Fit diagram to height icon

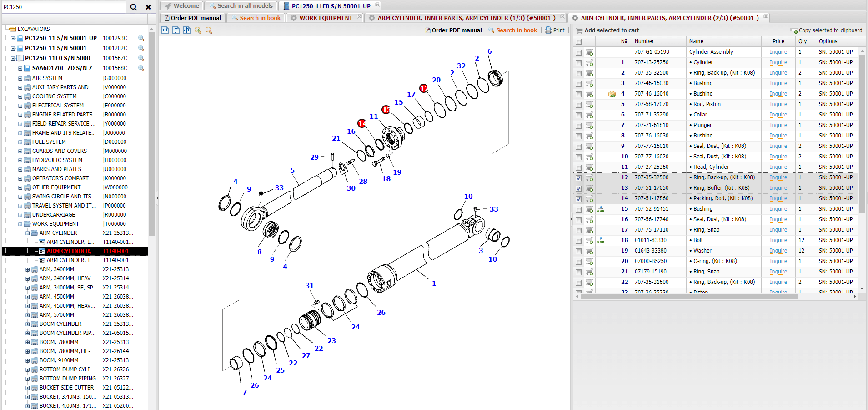click(176, 30)
